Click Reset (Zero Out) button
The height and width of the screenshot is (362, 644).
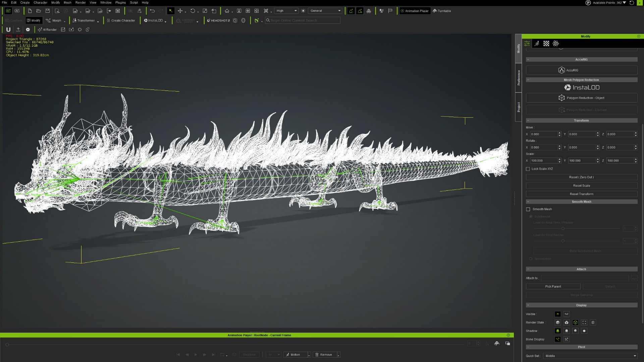click(x=582, y=177)
